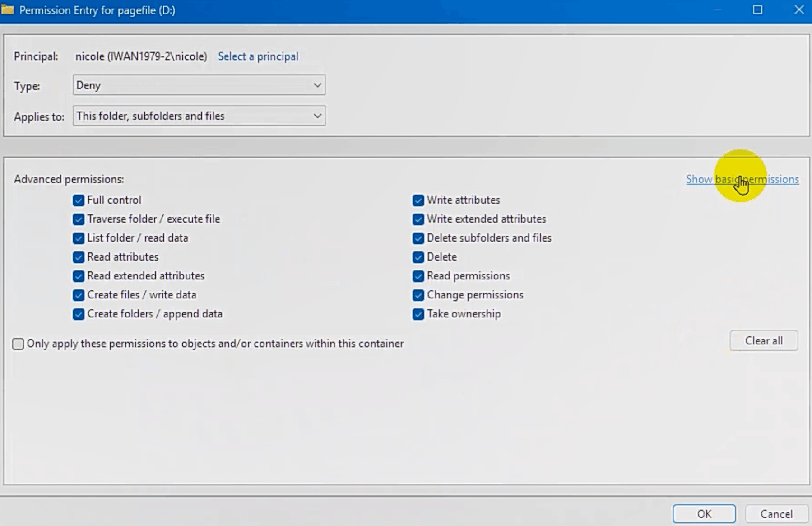Open the Applies to dropdown

coord(199,116)
